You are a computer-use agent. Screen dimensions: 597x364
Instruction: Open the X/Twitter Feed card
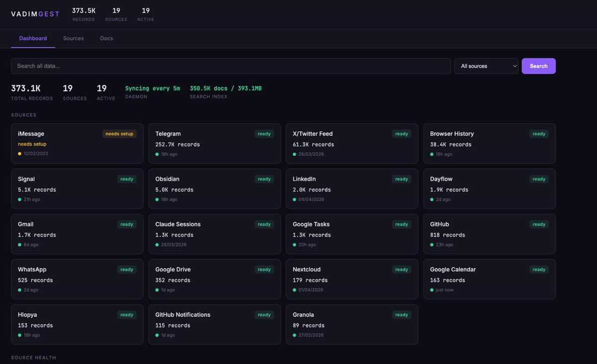click(352, 144)
